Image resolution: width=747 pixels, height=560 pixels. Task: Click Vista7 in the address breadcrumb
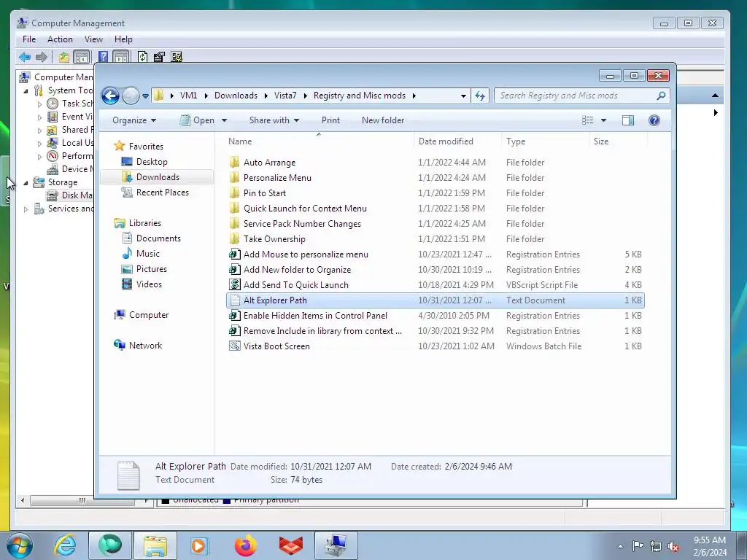[x=285, y=96]
